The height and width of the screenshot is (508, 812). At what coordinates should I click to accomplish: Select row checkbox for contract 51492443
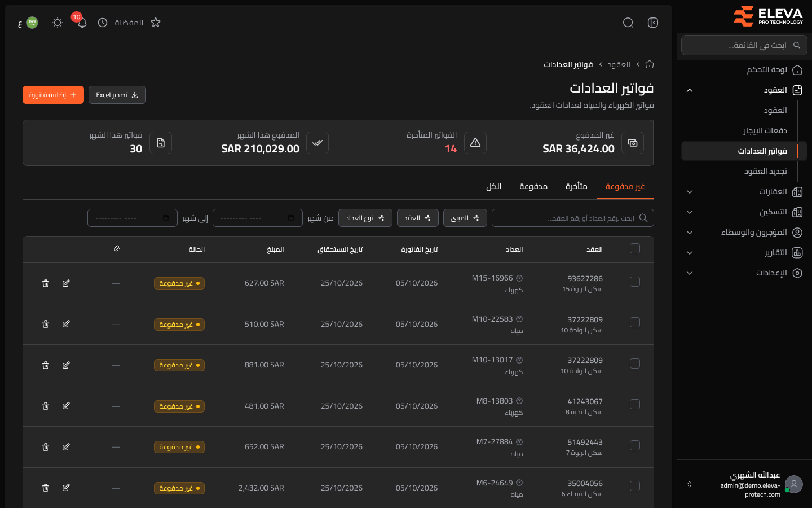(635, 445)
